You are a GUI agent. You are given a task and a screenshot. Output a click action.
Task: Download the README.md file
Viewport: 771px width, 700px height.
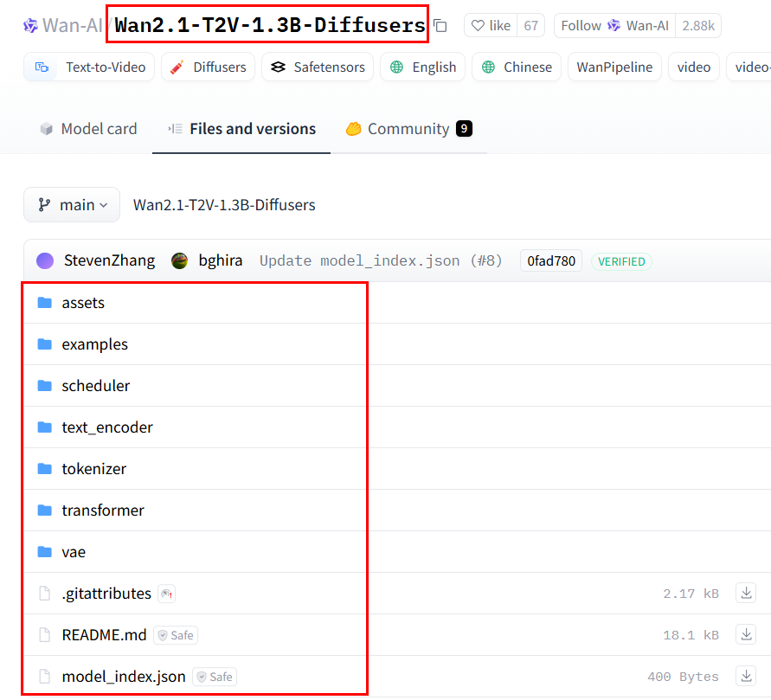[x=746, y=634]
